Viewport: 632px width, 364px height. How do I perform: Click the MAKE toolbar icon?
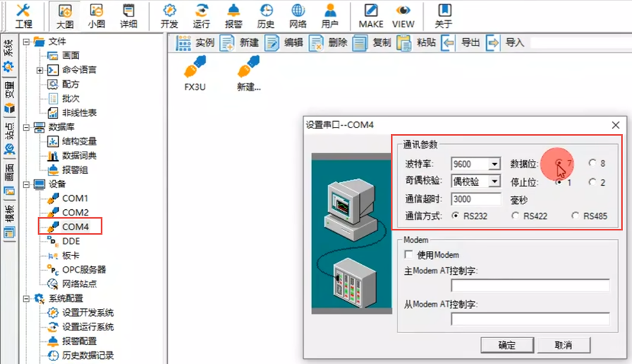click(x=371, y=16)
